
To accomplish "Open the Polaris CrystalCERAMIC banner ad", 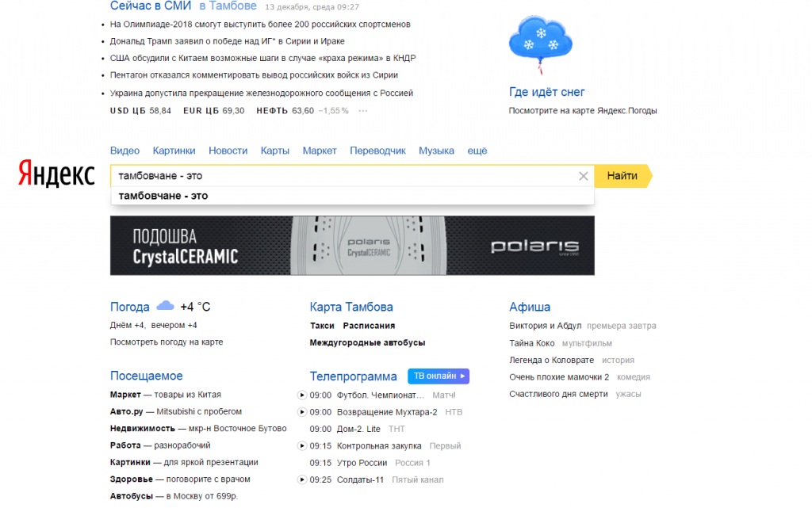I will click(352, 246).
